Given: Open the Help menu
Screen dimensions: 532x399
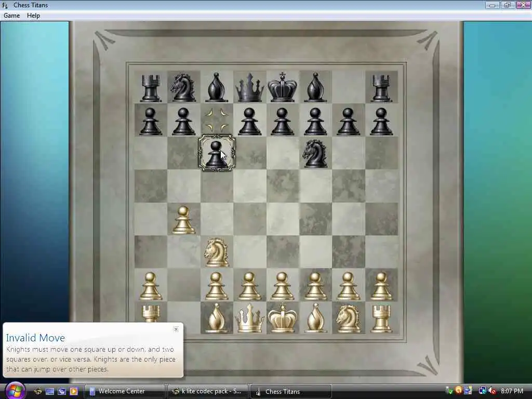Looking at the screenshot, I should (x=33, y=16).
